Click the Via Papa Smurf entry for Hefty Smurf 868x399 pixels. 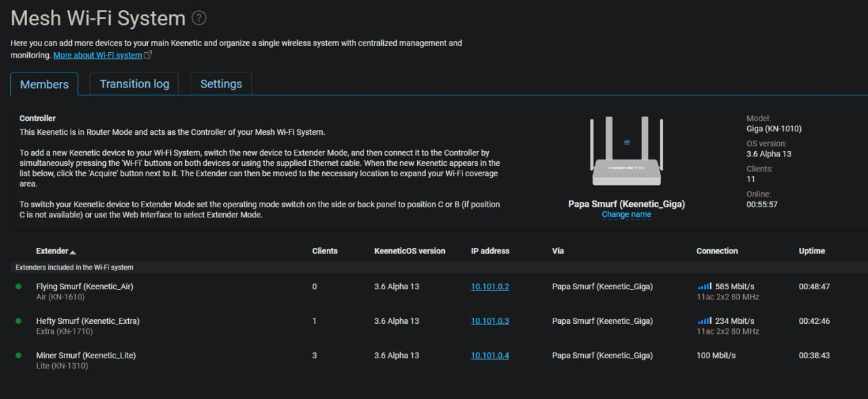(602, 321)
